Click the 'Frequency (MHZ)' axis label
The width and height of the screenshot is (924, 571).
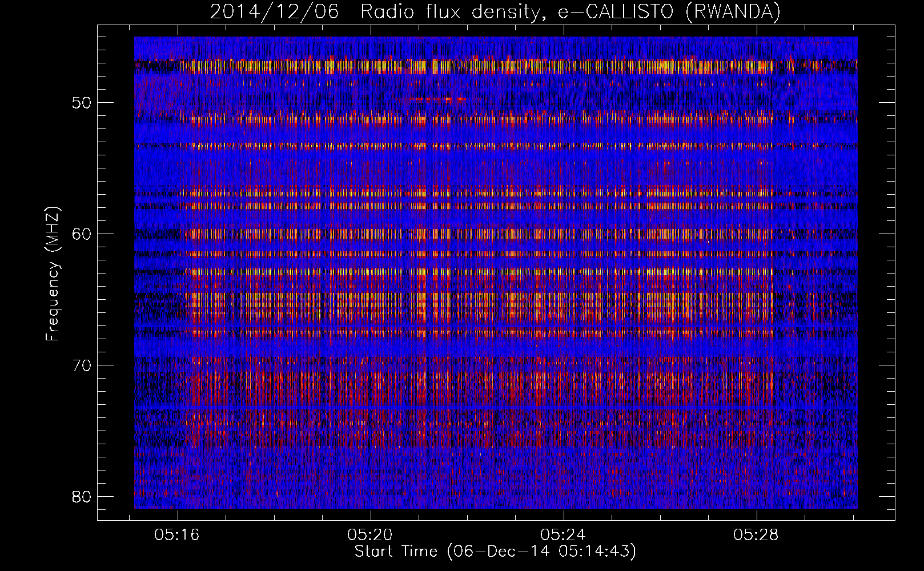click(x=53, y=274)
